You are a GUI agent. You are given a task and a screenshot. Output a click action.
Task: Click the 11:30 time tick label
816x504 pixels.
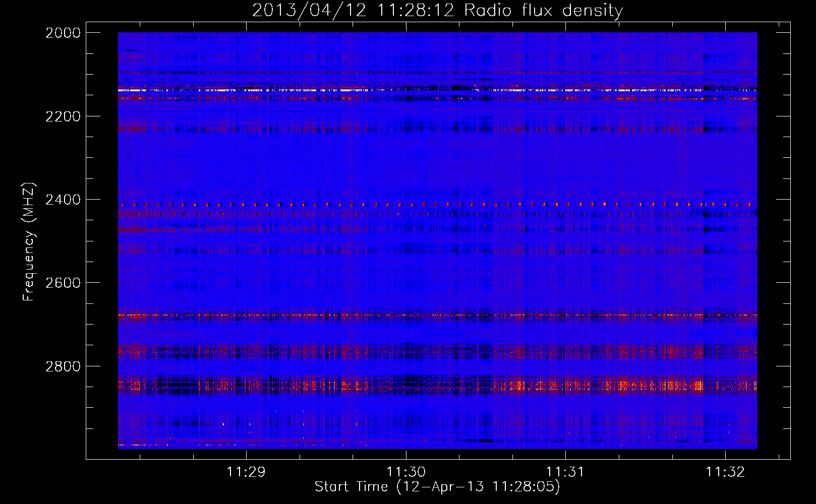(x=406, y=472)
